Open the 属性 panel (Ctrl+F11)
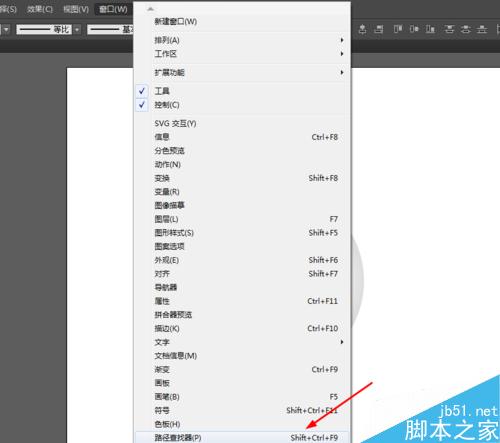Screen dimensions: 500x443 click(242, 301)
